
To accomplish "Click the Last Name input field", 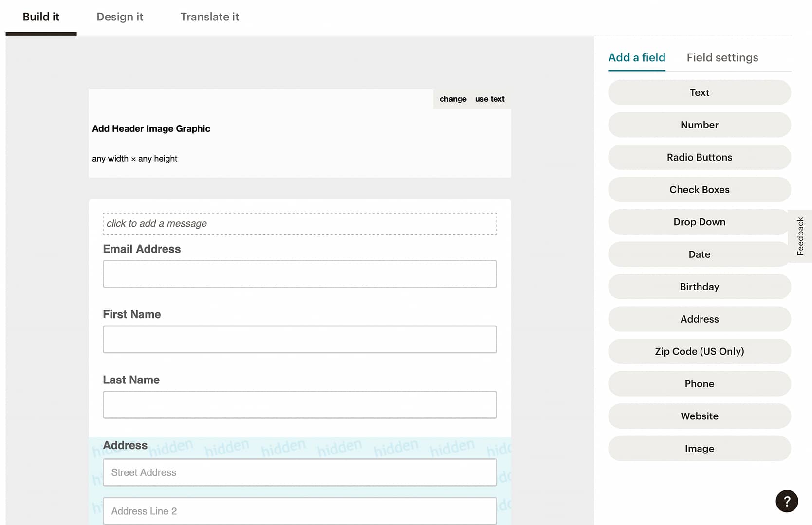I will point(300,405).
